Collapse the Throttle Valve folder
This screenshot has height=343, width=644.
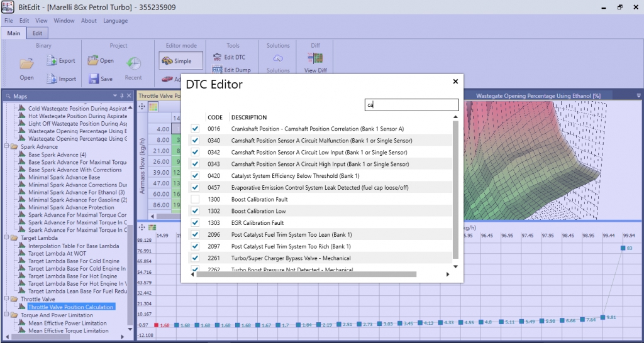pos(6,299)
